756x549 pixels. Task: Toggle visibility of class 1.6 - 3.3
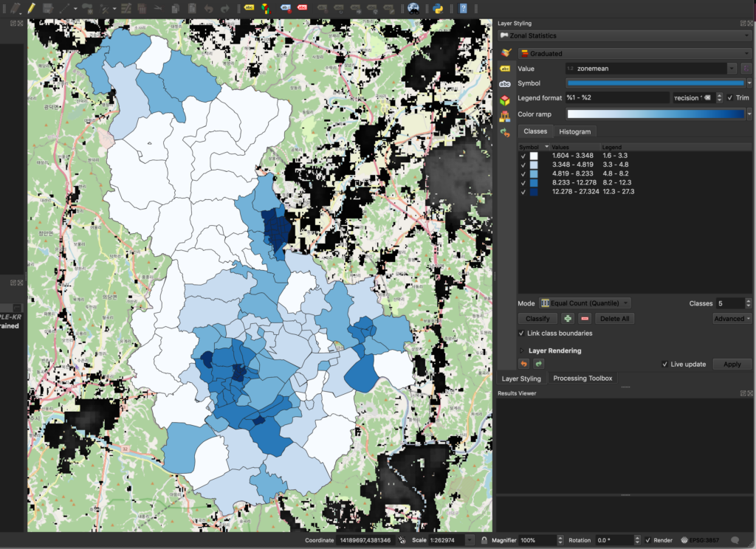(x=525, y=156)
